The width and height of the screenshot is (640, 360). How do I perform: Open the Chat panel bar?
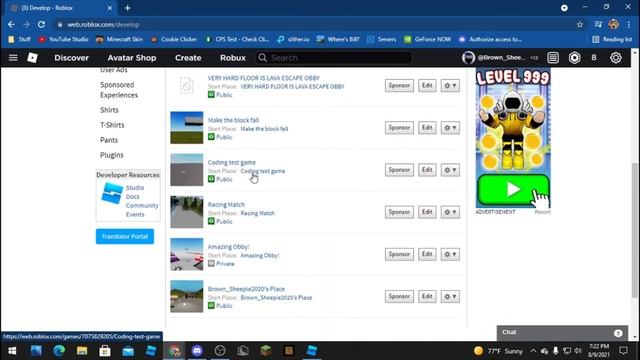point(562,333)
